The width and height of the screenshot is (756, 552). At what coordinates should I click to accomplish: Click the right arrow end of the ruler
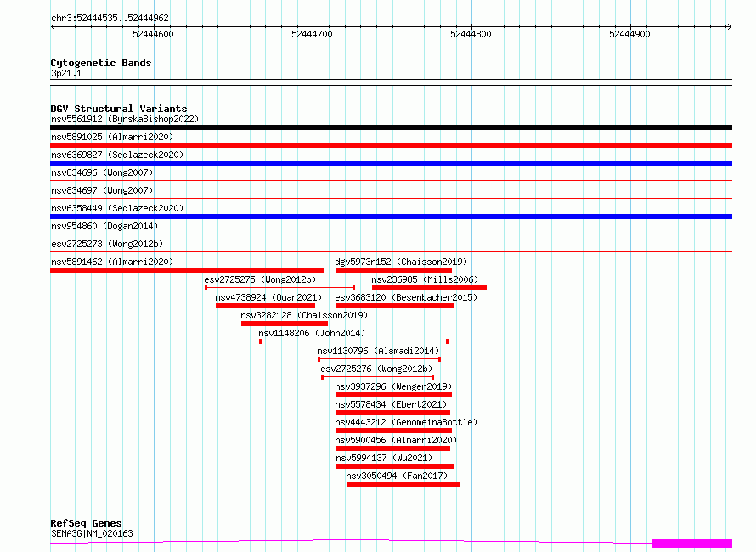[x=729, y=27]
